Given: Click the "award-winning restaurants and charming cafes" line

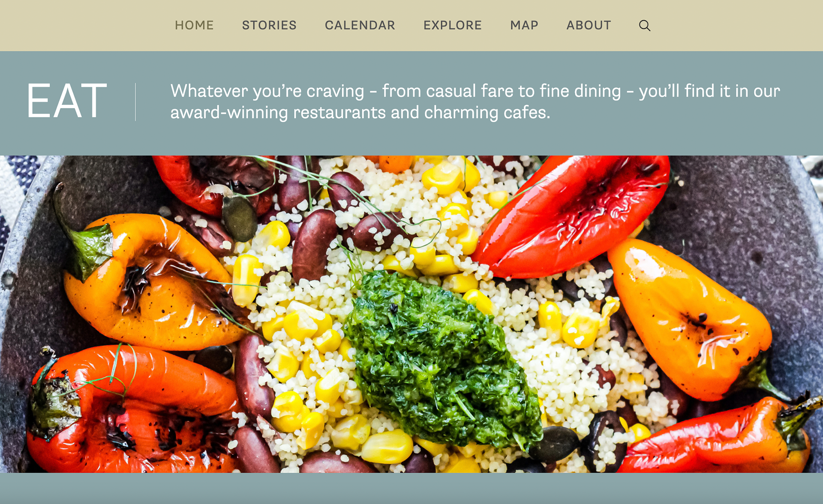Looking at the screenshot, I should coord(360,113).
